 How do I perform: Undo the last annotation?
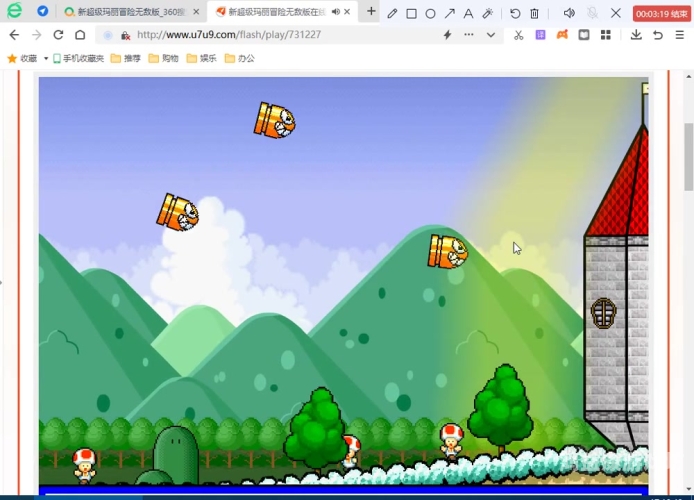click(515, 13)
